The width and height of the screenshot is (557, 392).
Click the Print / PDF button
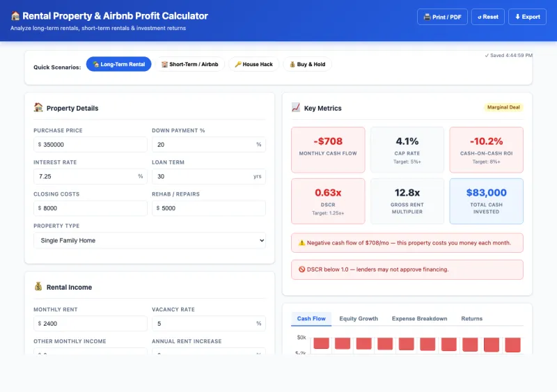click(442, 17)
